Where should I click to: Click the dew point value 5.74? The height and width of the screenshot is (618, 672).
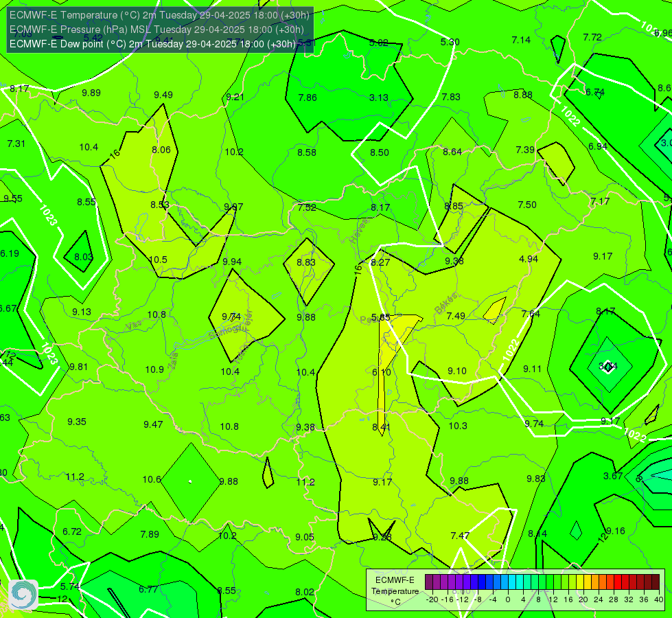coord(70,586)
